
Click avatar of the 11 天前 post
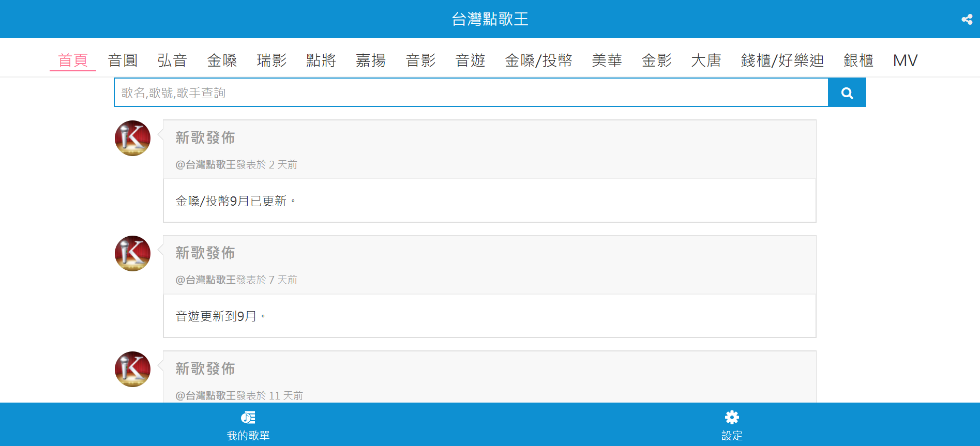132,369
